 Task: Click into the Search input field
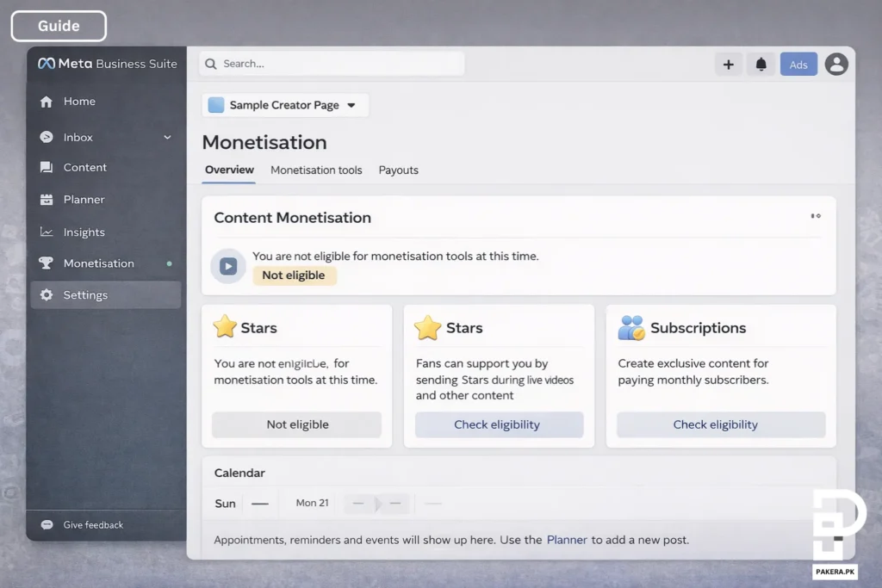(336, 64)
